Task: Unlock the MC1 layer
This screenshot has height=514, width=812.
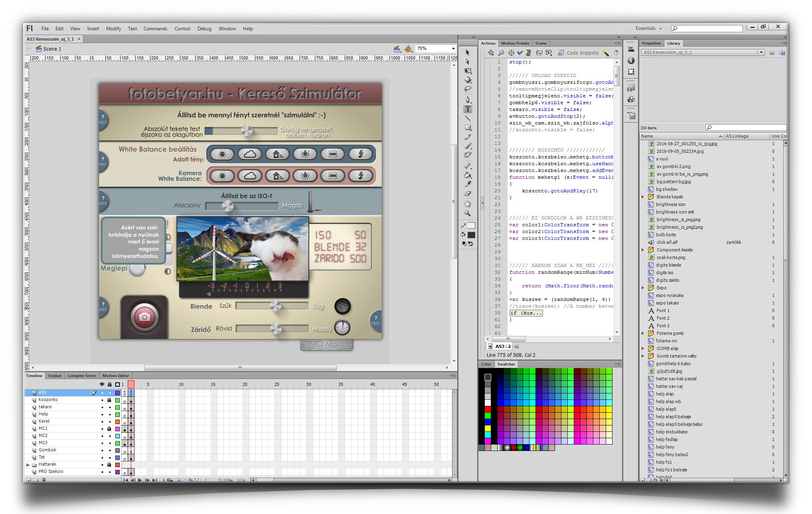Action: 109,429
